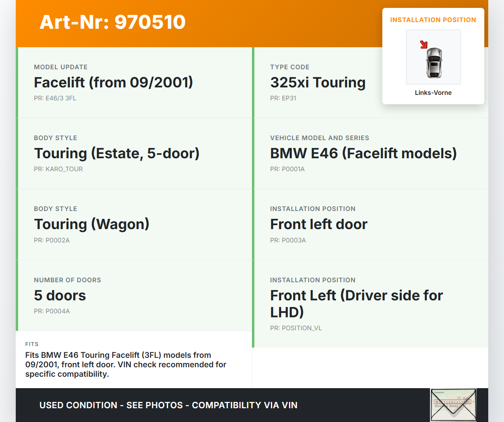Viewport: 504px width, 422px height.
Task: Click the 'NUMBER OF DOORS' label
Action: click(67, 280)
